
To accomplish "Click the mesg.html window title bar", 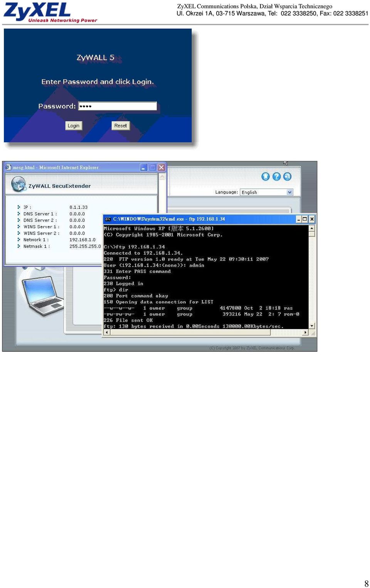I will [85, 167].
